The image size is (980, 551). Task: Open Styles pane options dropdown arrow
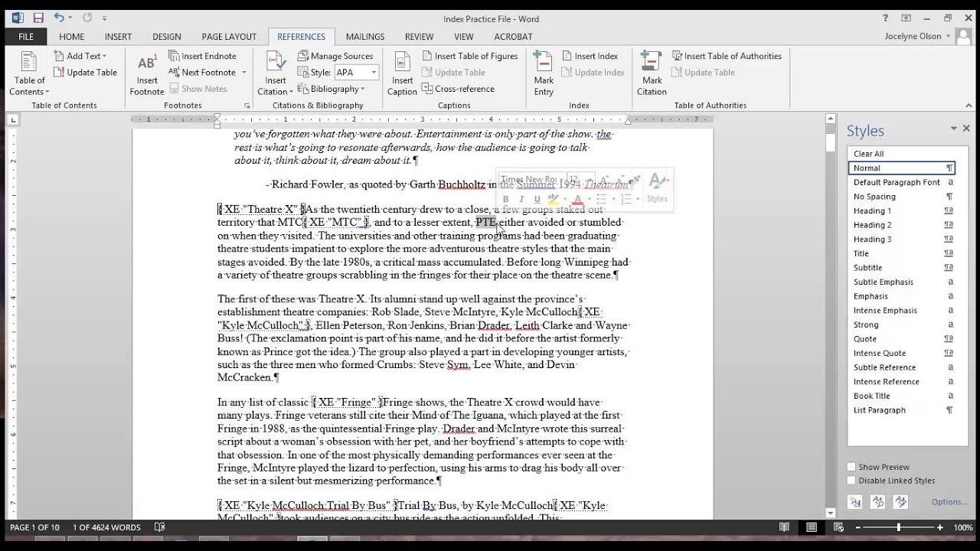pos(954,129)
